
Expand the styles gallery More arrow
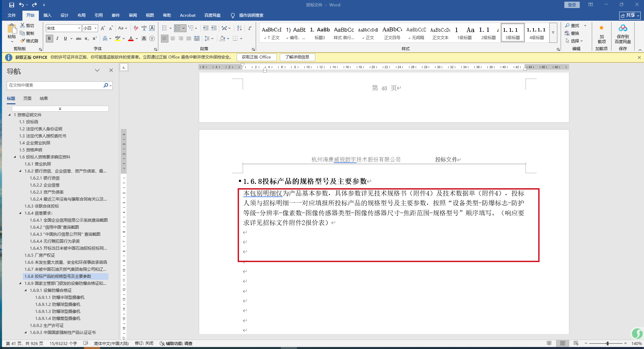[553, 32]
